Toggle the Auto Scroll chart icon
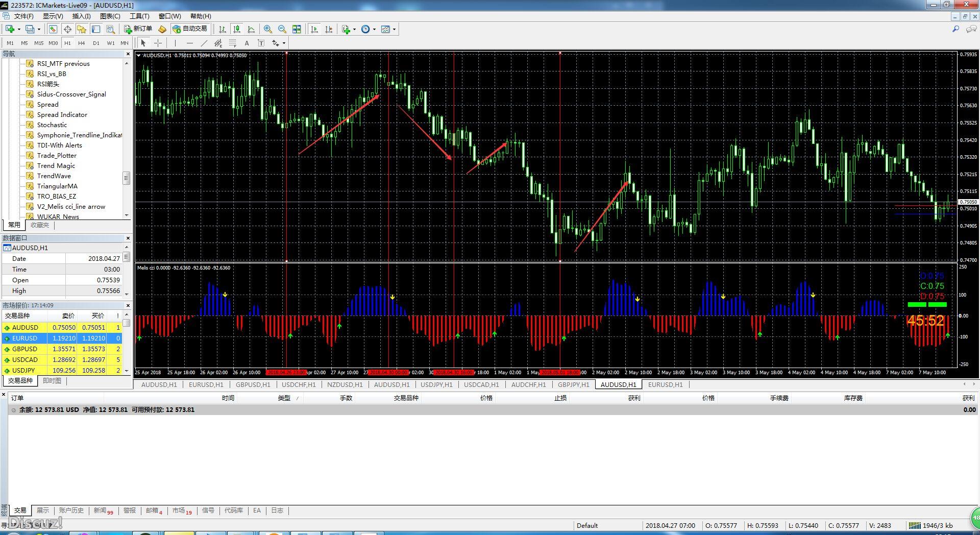Image resolution: width=980 pixels, height=535 pixels. pos(314,29)
